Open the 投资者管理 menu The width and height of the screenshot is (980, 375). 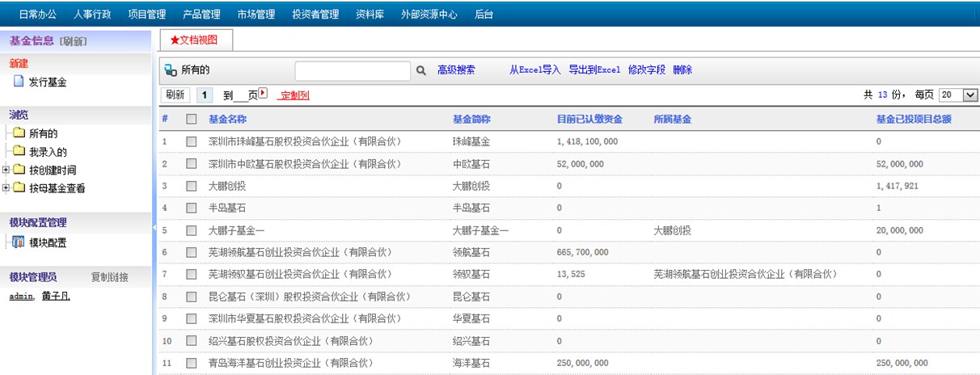pyautogui.click(x=315, y=15)
